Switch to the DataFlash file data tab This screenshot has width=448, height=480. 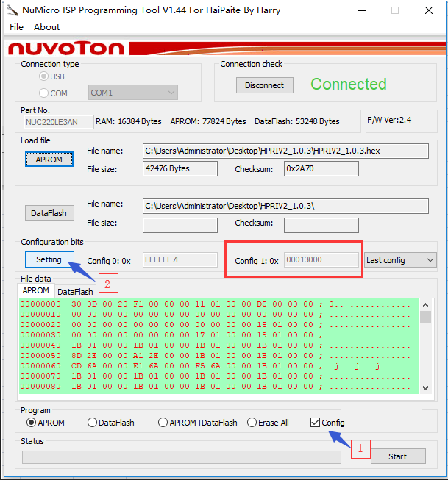coord(75,292)
